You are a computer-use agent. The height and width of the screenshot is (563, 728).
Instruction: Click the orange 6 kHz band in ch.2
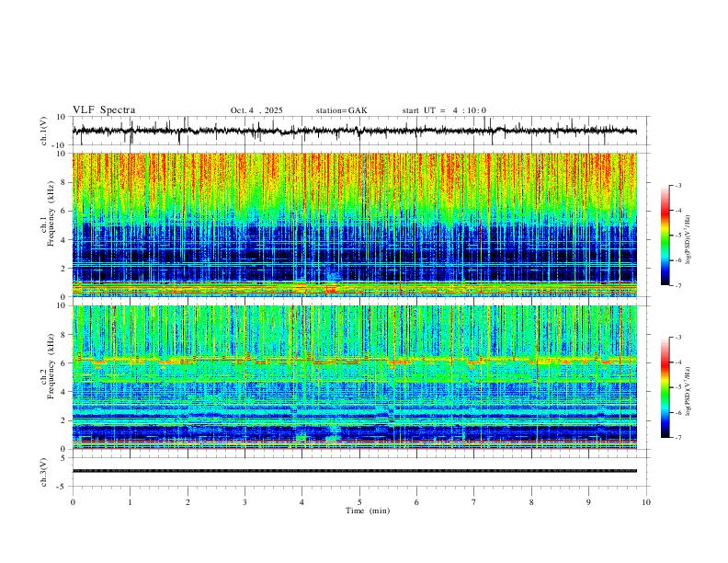click(354, 360)
